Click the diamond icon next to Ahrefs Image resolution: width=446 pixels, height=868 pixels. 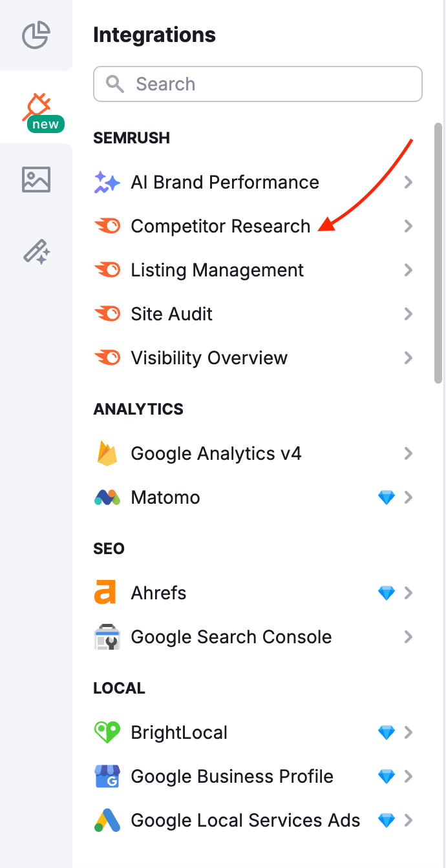pos(387,592)
